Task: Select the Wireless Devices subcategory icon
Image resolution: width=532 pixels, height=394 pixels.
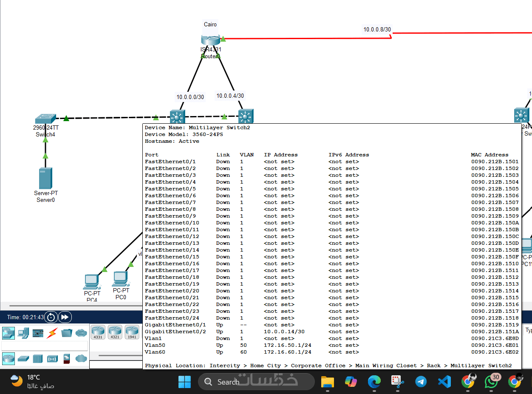Action: coord(52,358)
